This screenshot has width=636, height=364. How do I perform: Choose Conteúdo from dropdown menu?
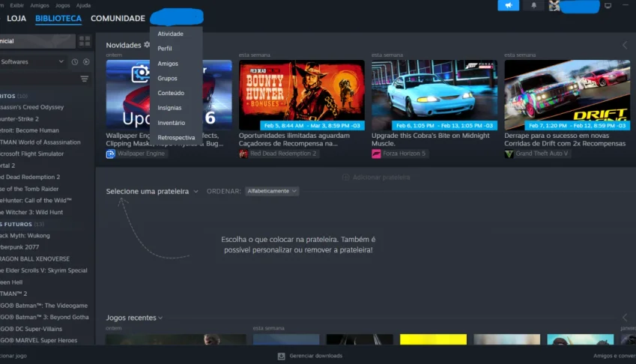(x=171, y=93)
